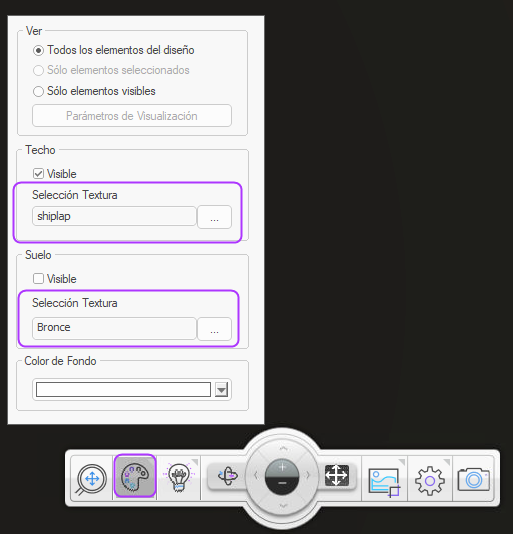Image resolution: width=513 pixels, height=534 pixels.
Task: Open the texture palette tool
Action: pyautogui.click(x=135, y=476)
